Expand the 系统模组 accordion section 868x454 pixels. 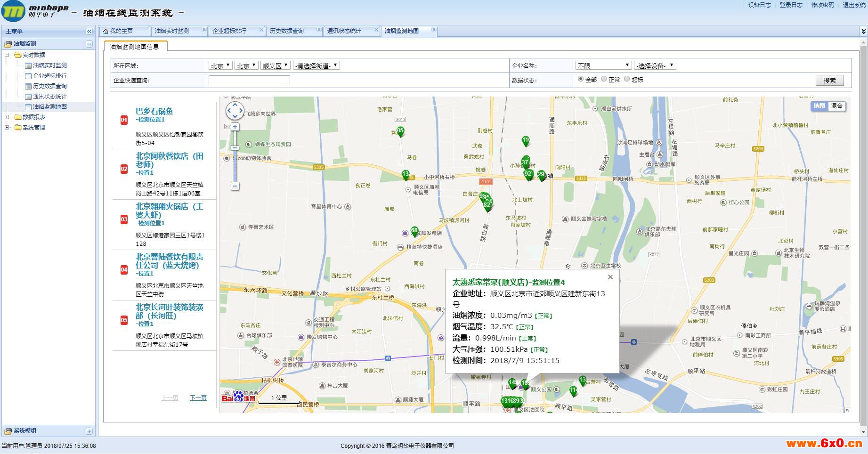89,431
